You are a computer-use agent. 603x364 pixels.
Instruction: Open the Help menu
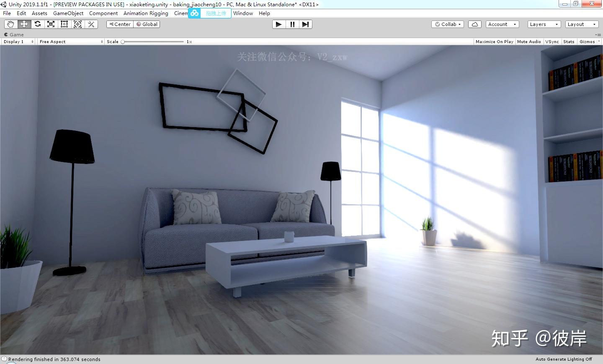(x=264, y=13)
